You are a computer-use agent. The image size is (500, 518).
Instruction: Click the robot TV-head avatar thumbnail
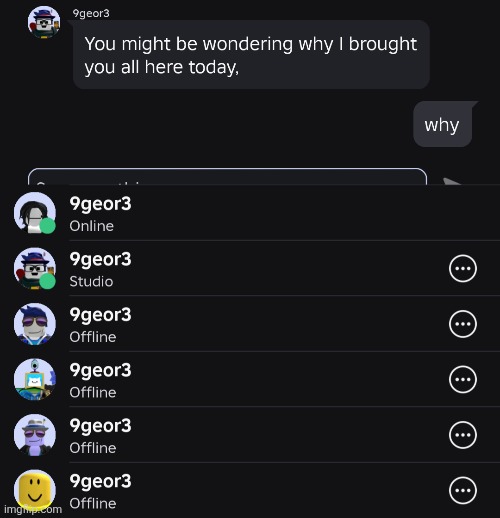point(35,379)
